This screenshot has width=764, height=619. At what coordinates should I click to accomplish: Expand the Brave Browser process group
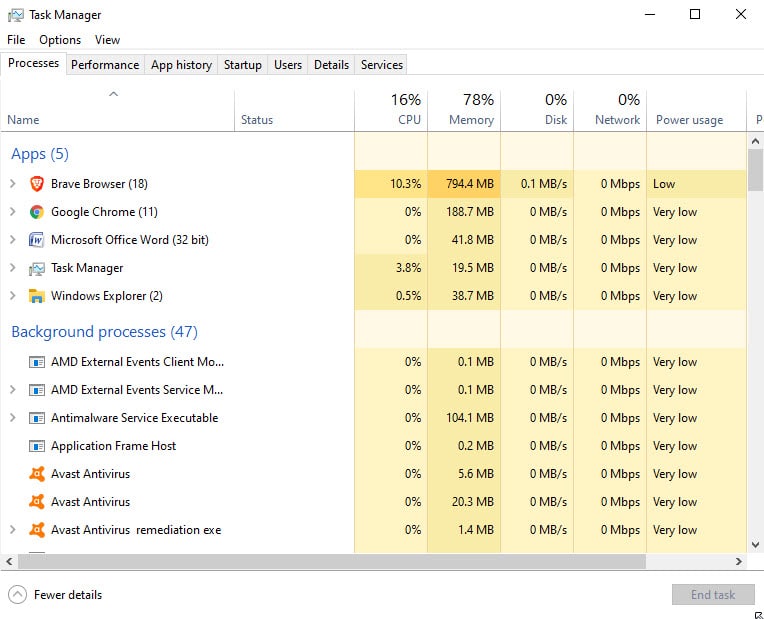tap(13, 184)
